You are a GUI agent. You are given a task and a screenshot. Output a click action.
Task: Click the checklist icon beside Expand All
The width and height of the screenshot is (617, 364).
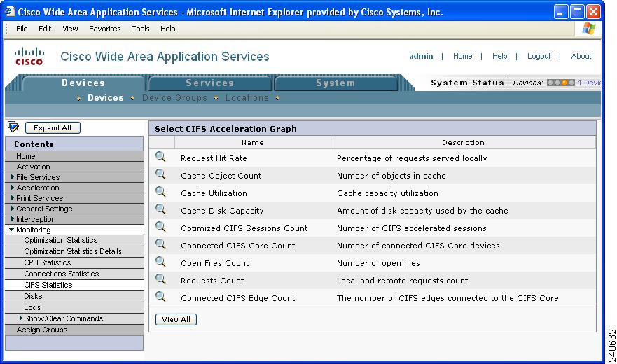coord(13,127)
